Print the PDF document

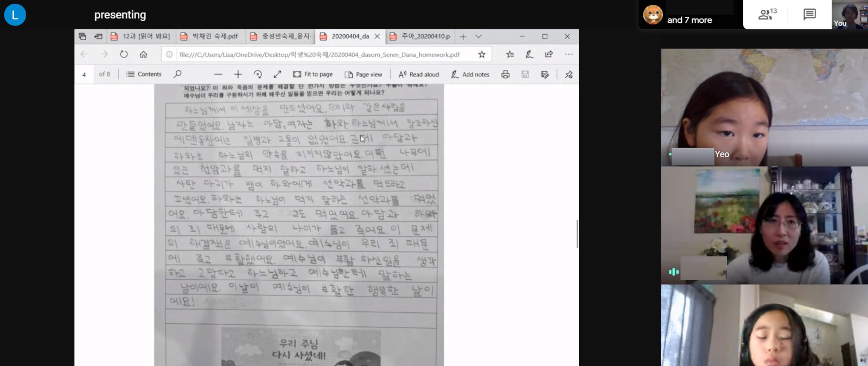505,74
